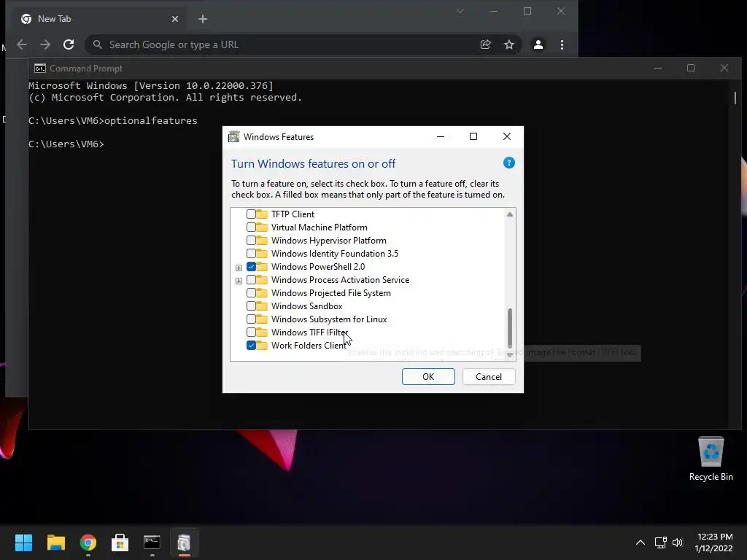This screenshot has height=560, width=747.
Task: Open a new Chrome tab
Action: coord(203,18)
